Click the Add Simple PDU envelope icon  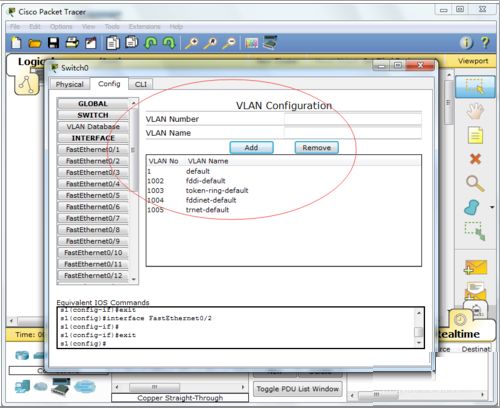(x=475, y=267)
